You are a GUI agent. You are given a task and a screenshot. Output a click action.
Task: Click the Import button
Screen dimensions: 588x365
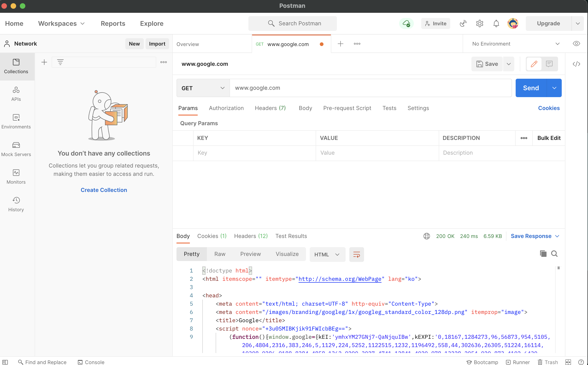(157, 44)
